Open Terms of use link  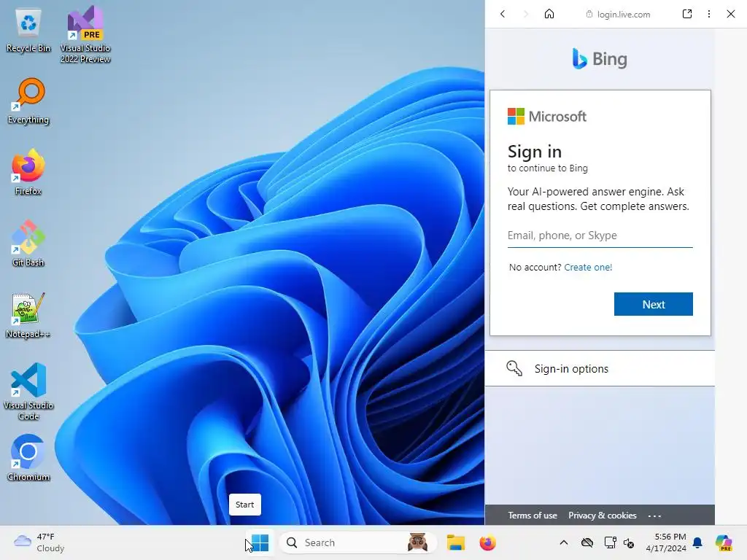click(x=532, y=516)
